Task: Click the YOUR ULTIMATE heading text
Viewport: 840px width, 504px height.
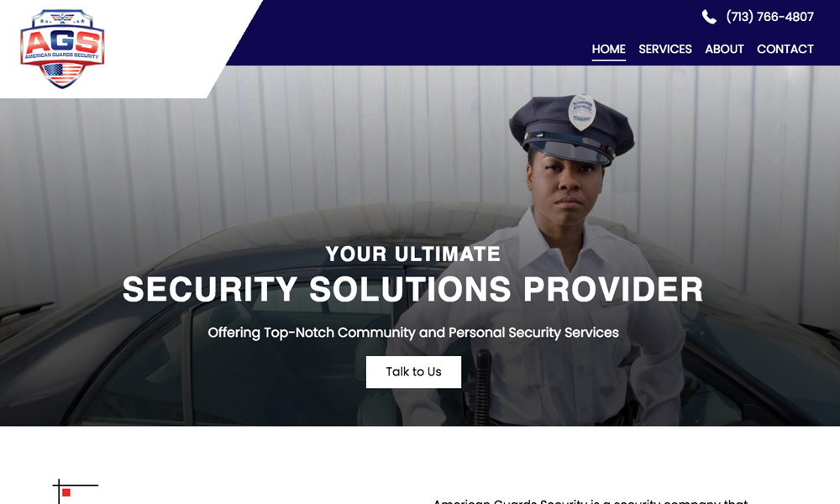Action: (x=412, y=254)
